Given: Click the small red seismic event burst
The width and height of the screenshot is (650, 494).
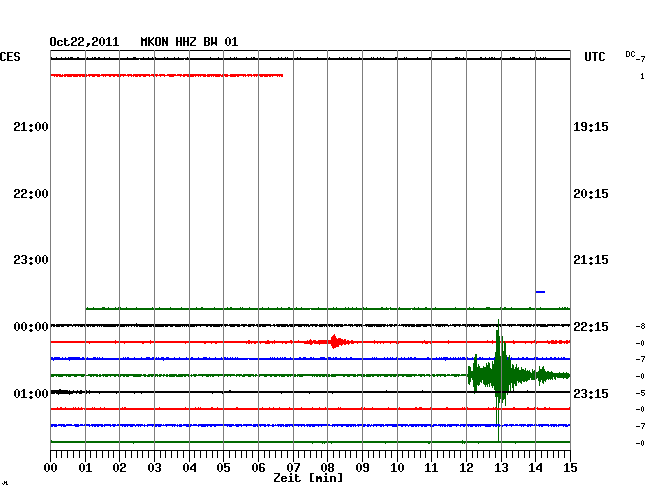Looking at the screenshot, I should 334,342.
